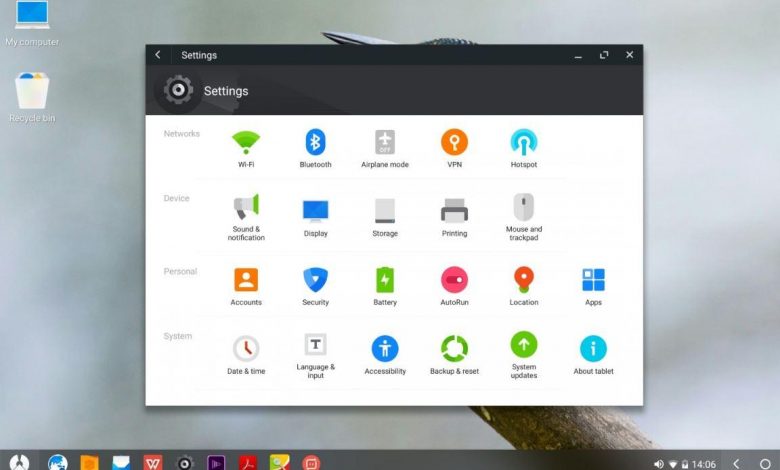
Task: Open the Recycle bin desktop icon
Action: click(32, 97)
